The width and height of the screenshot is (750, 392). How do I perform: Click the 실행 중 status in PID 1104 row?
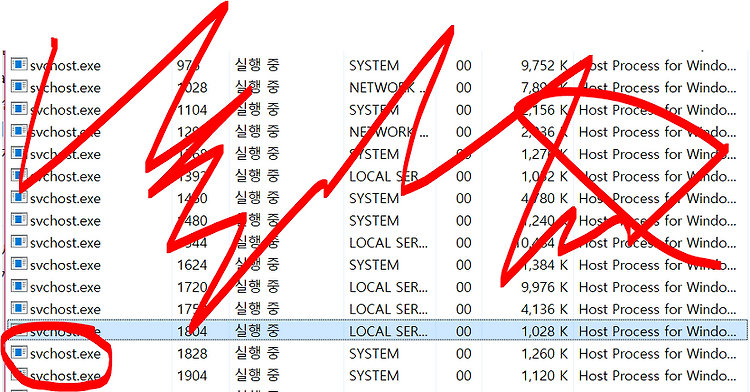(257, 109)
